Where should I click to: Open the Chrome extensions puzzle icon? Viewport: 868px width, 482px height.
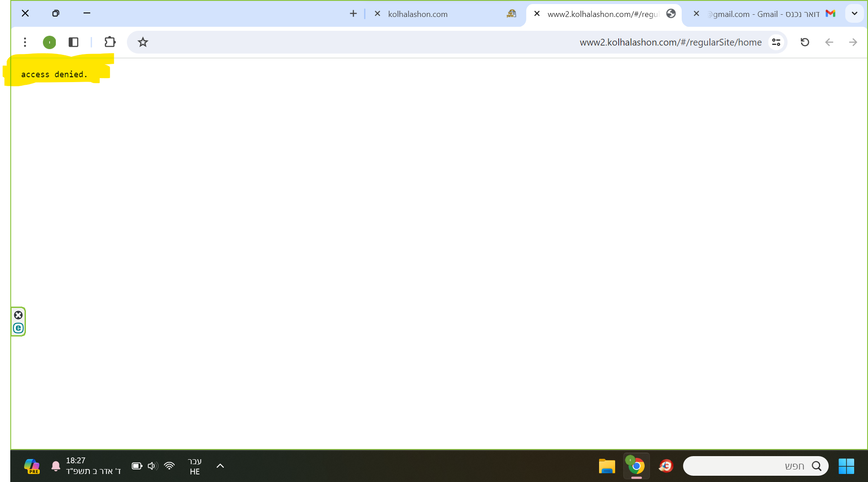(110, 42)
